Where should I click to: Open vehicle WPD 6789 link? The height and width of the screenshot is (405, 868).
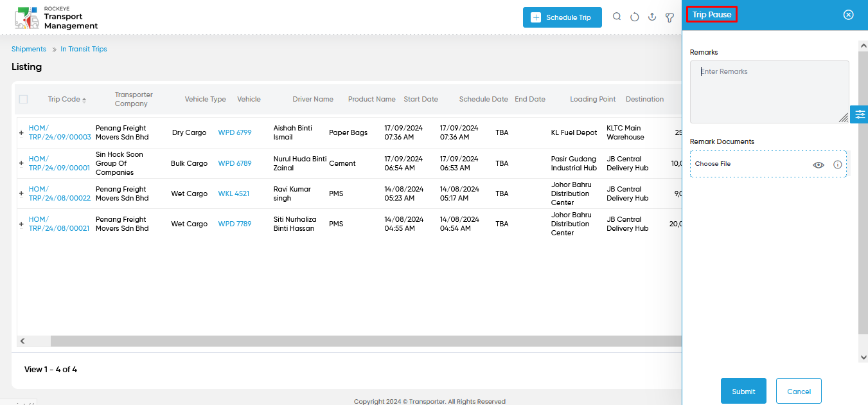point(235,163)
